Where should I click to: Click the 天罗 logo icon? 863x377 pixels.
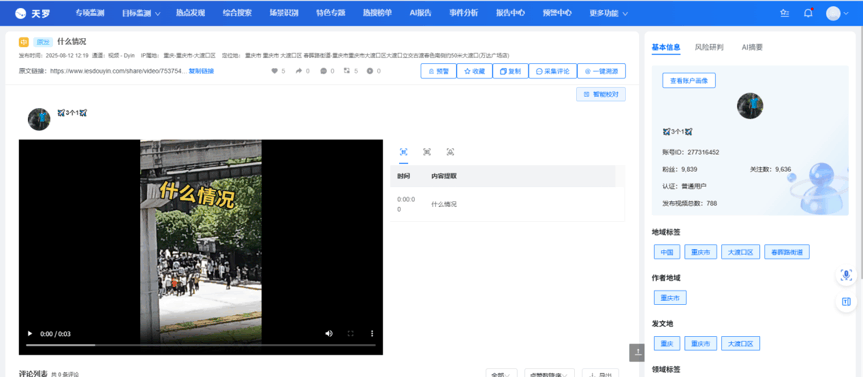20,13
